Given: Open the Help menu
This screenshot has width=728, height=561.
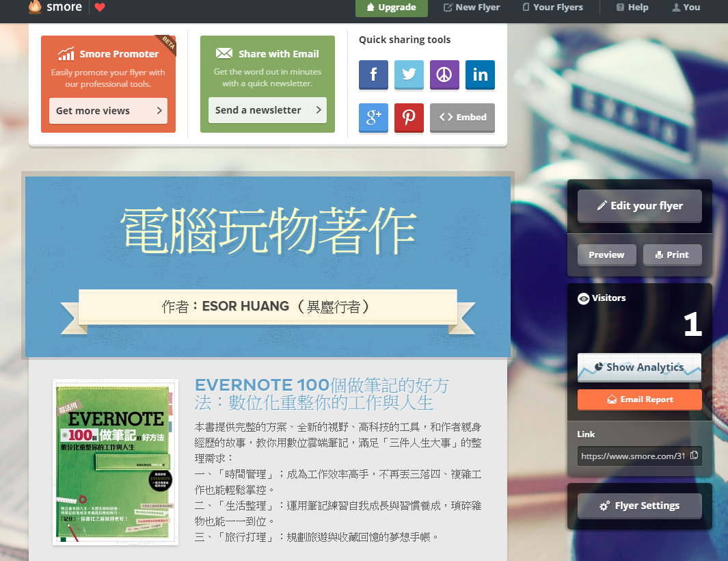Looking at the screenshot, I should coord(632,8).
